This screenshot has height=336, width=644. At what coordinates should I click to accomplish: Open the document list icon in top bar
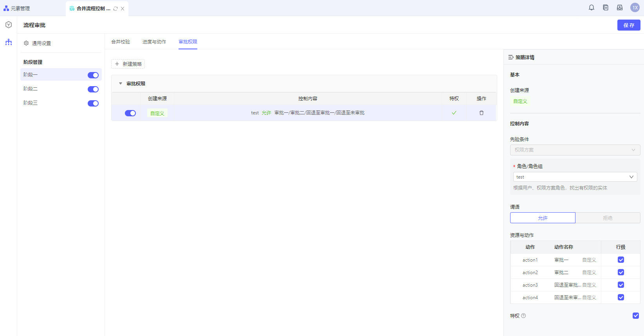606,8
